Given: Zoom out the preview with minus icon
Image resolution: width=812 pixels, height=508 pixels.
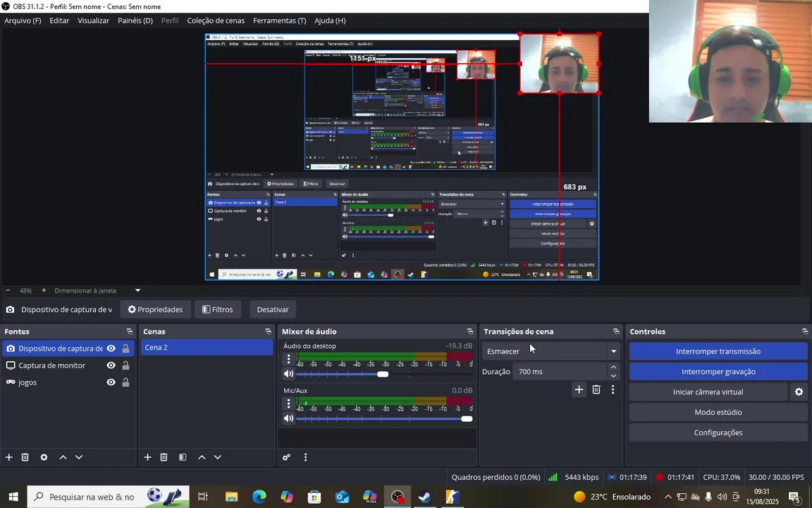Looking at the screenshot, I should (8, 290).
